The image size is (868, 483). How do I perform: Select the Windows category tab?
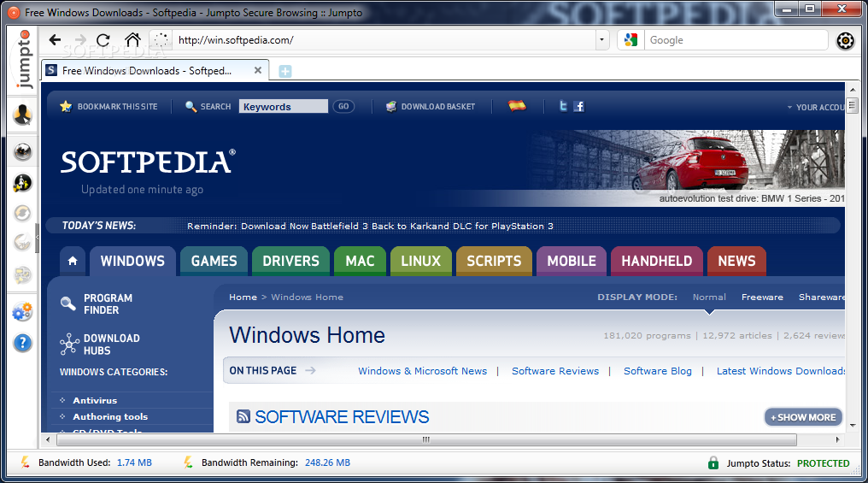[x=133, y=261]
